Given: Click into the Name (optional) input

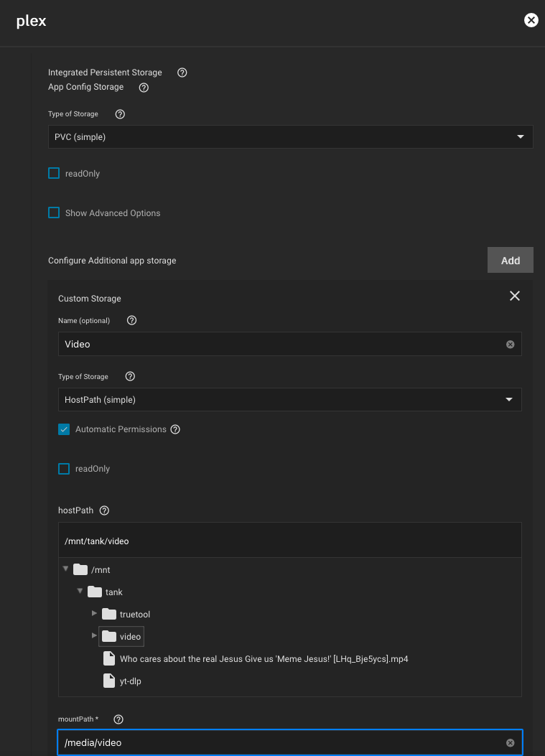Looking at the screenshot, I should tap(290, 344).
